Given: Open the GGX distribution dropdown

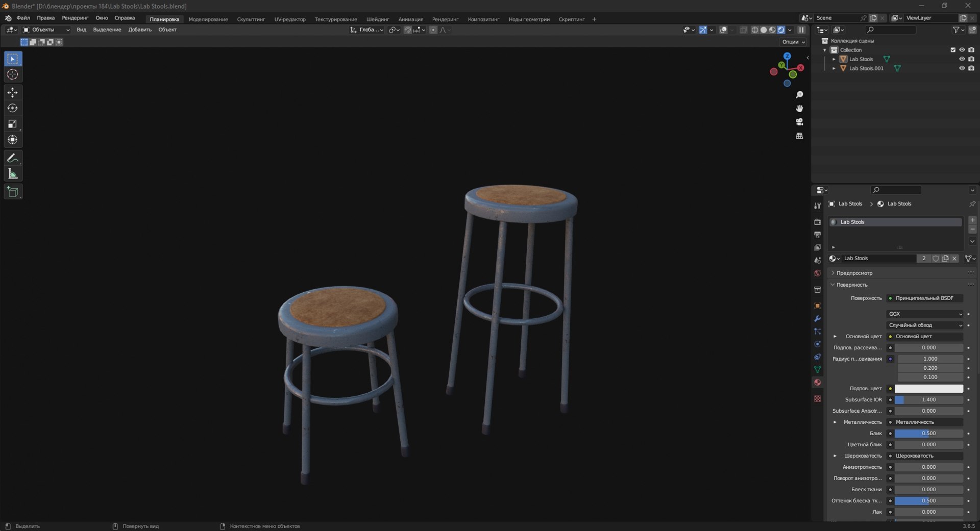Looking at the screenshot, I should pos(925,314).
